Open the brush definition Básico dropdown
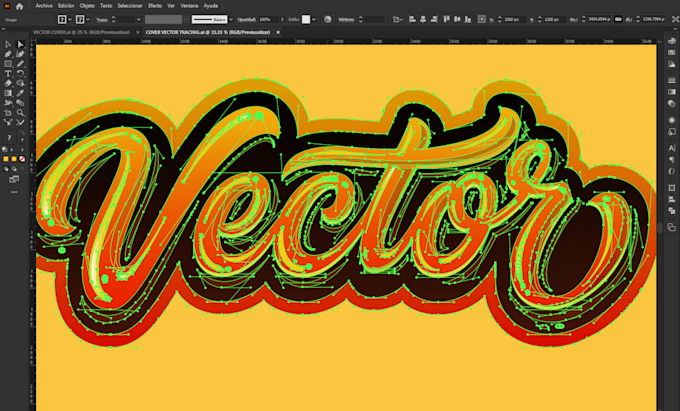This screenshot has height=411, width=680. [x=231, y=20]
